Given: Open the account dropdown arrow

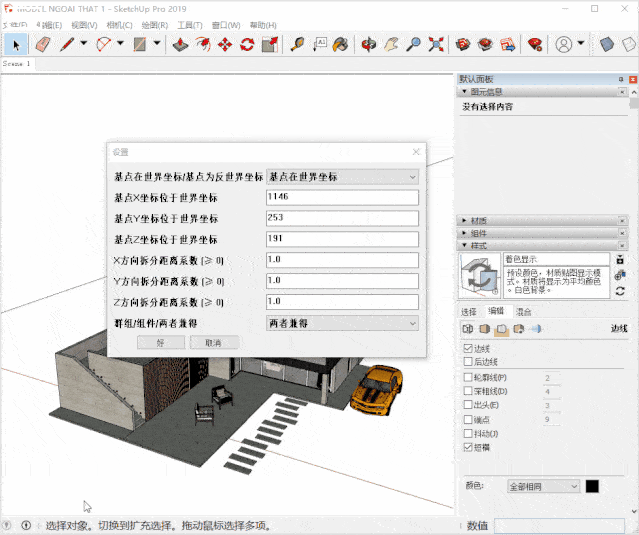Looking at the screenshot, I should [581, 43].
